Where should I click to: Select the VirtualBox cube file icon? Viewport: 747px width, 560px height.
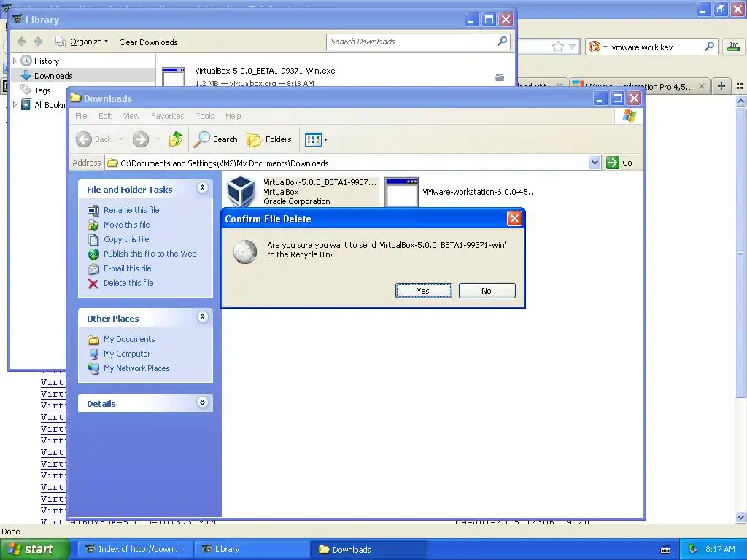241,191
